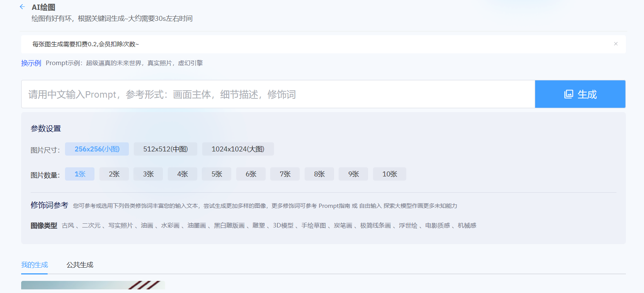Focus the Prompt text input field
644x293 pixels.
coord(278,94)
